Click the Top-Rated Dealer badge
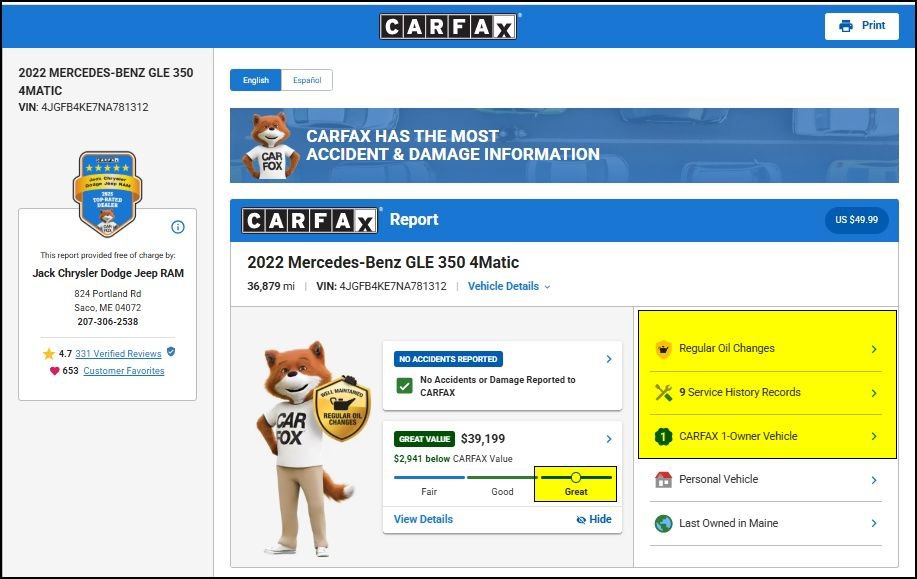 (x=108, y=194)
